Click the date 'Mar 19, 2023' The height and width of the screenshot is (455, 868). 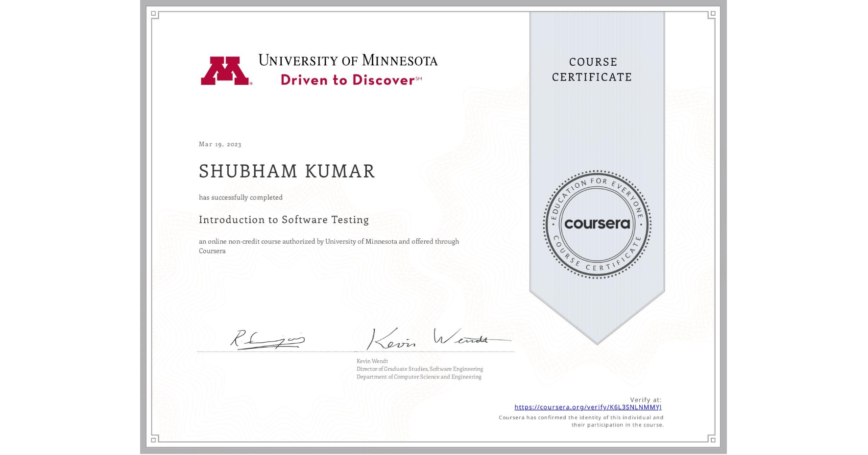[x=219, y=144]
